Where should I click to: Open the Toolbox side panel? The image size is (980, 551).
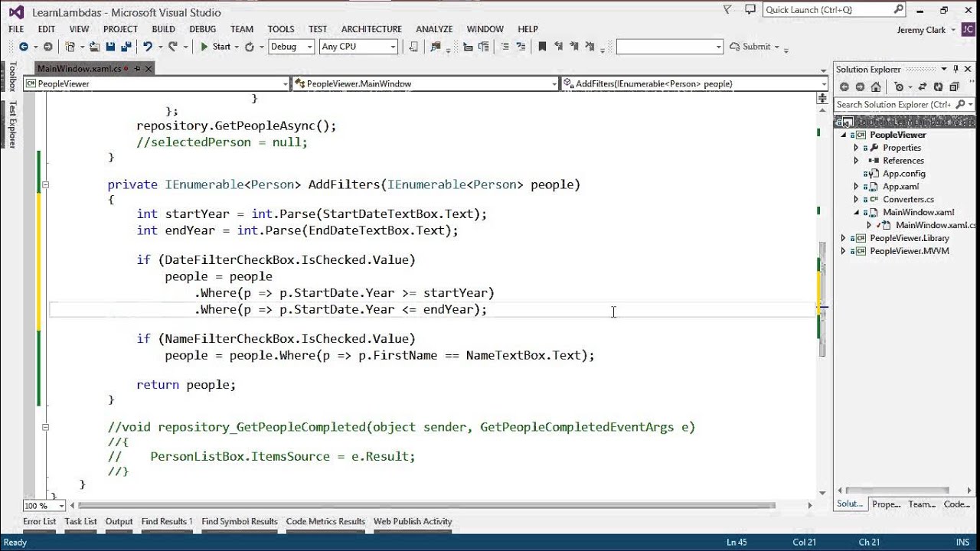(x=11, y=77)
